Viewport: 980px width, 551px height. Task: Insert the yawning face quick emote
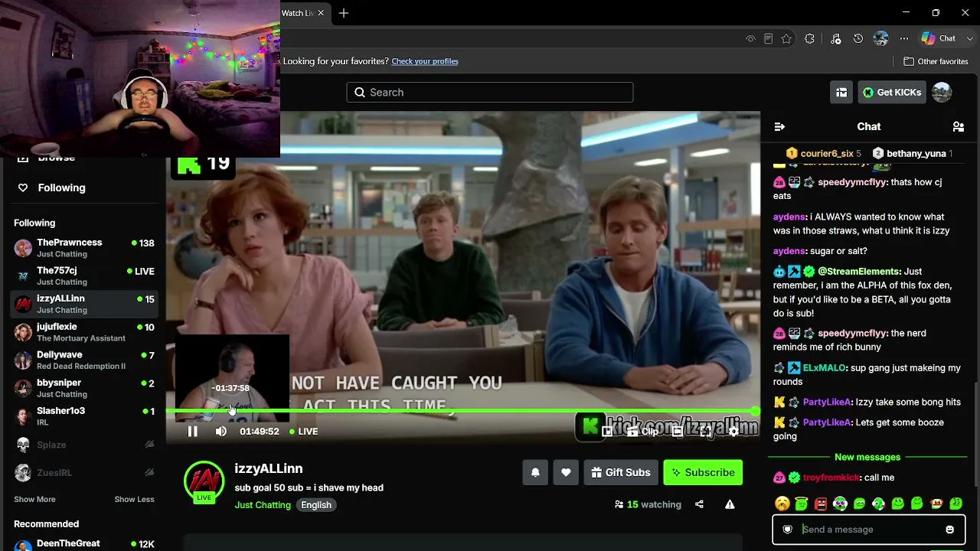click(x=782, y=504)
